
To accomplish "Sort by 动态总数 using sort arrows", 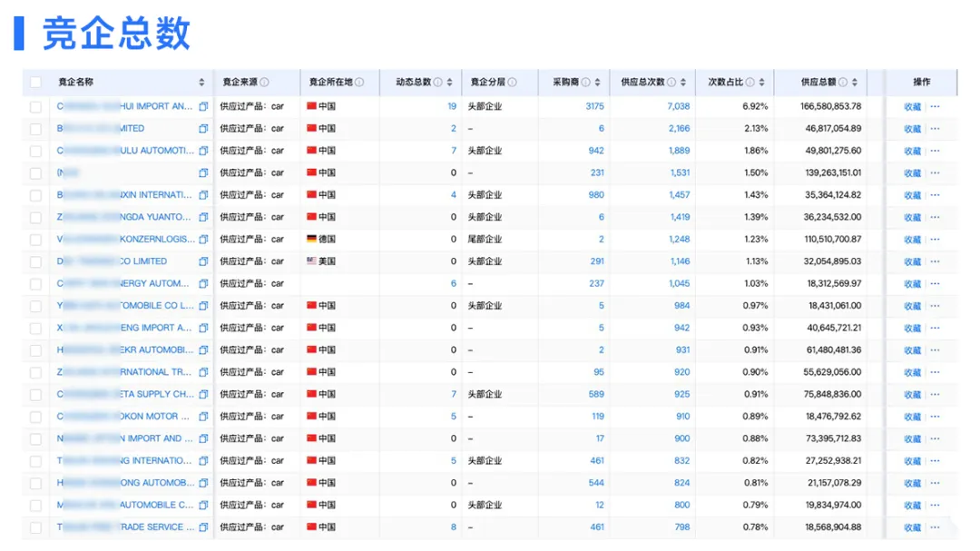I will click(x=449, y=83).
